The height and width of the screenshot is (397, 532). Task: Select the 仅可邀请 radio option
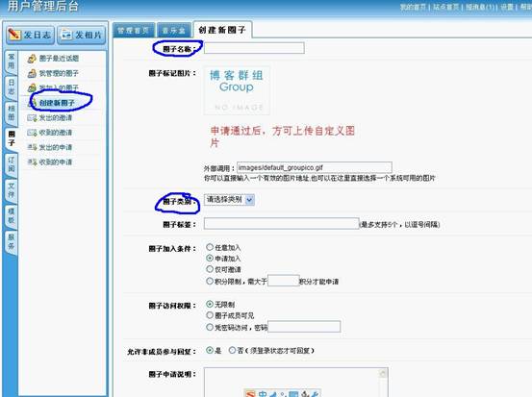point(210,269)
